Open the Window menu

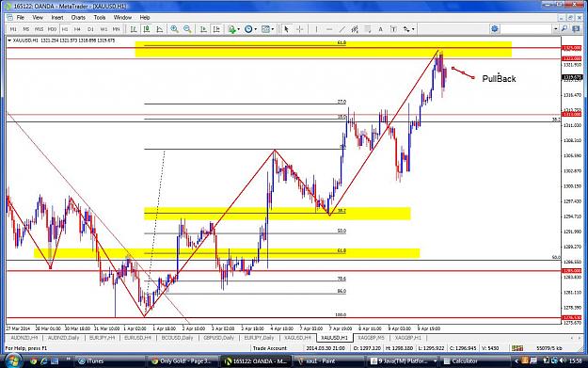click(x=122, y=18)
